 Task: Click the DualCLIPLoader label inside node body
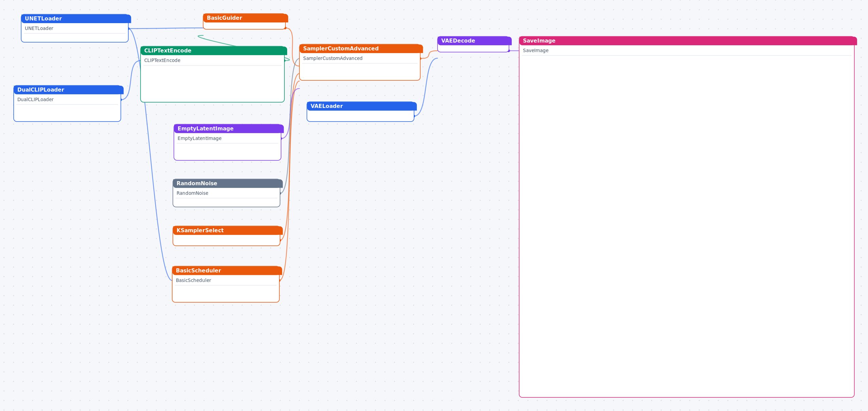(x=35, y=99)
